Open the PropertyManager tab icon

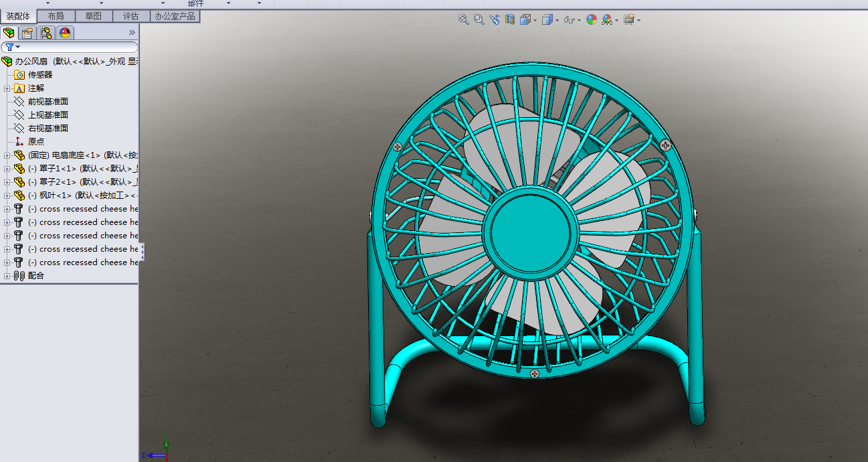[27, 33]
